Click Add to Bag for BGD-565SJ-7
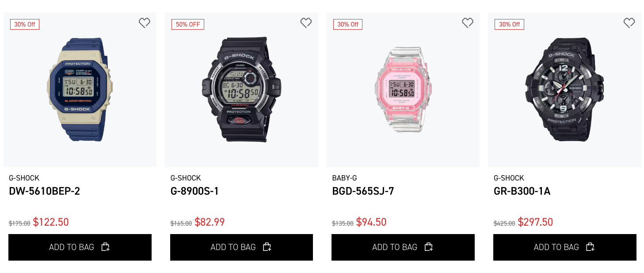Image resolution: width=644 pixels, height=273 pixels. pyautogui.click(x=403, y=247)
